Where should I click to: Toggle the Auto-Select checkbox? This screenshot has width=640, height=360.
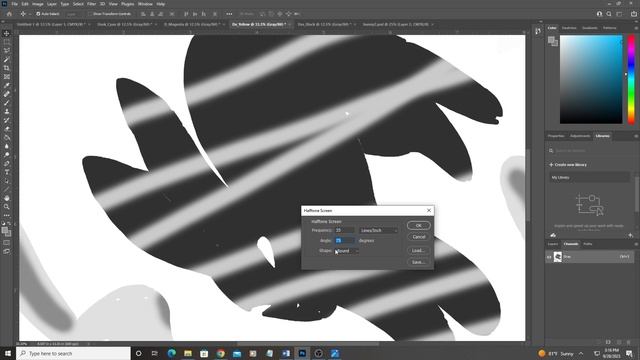(x=38, y=14)
